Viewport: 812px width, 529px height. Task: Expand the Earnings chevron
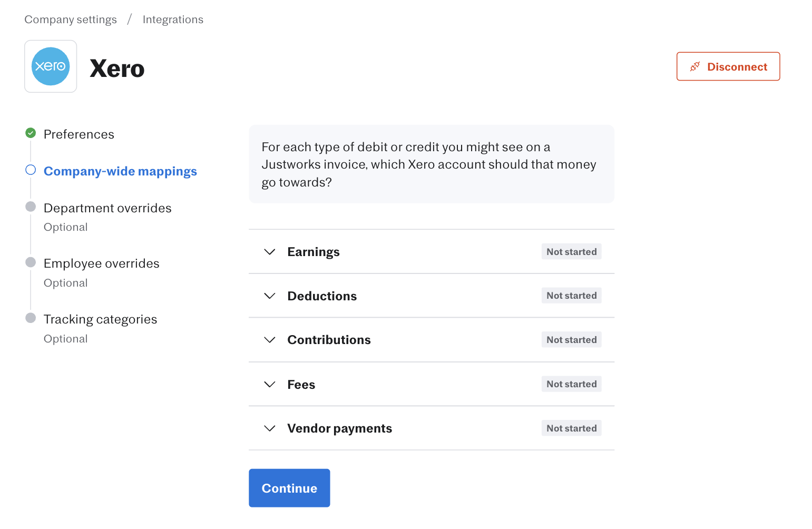[270, 252]
